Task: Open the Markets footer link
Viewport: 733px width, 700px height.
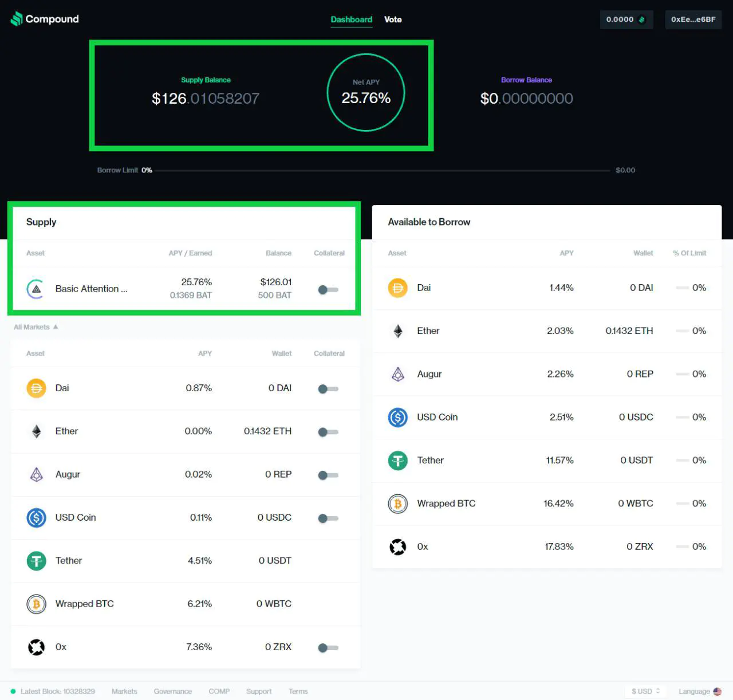Action: click(124, 691)
